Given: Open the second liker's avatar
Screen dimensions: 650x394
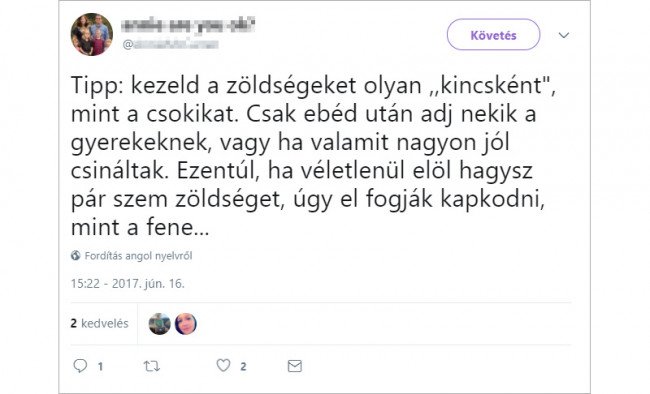Looking at the screenshot, I should pos(186,324).
